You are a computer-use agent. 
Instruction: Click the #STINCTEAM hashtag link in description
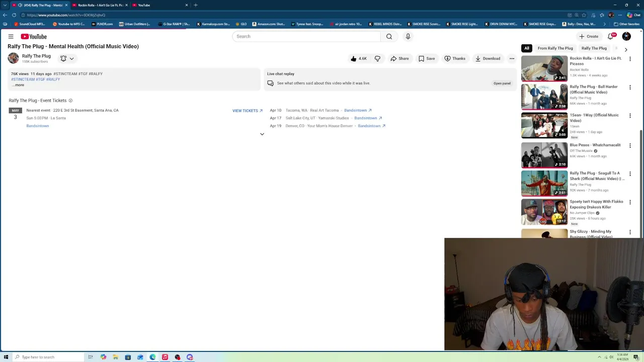pos(23,79)
